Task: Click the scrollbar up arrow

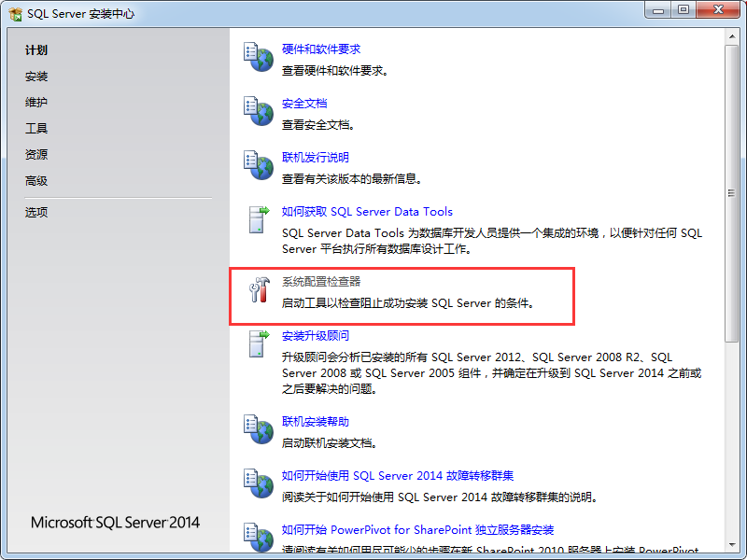Action: (x=732, y=36)
